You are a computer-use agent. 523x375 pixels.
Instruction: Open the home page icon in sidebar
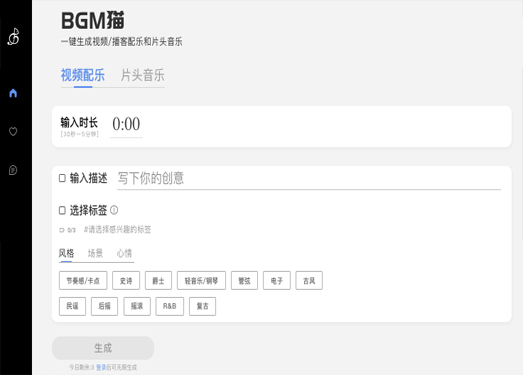tap(13, 93)
